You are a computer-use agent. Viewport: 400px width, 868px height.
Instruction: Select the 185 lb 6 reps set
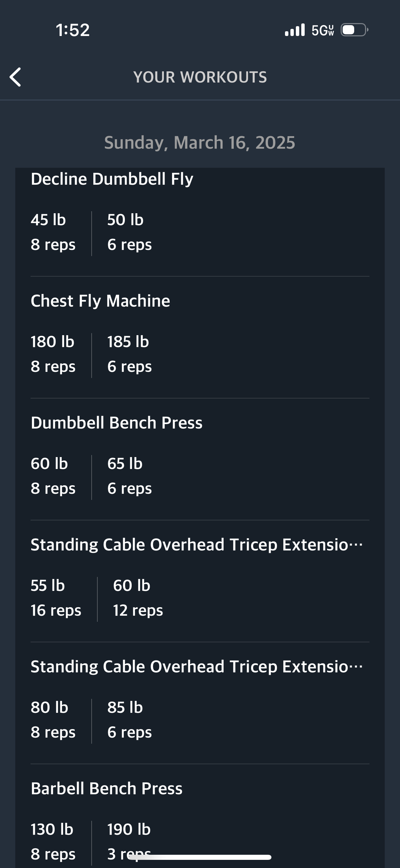coord(129,354)
